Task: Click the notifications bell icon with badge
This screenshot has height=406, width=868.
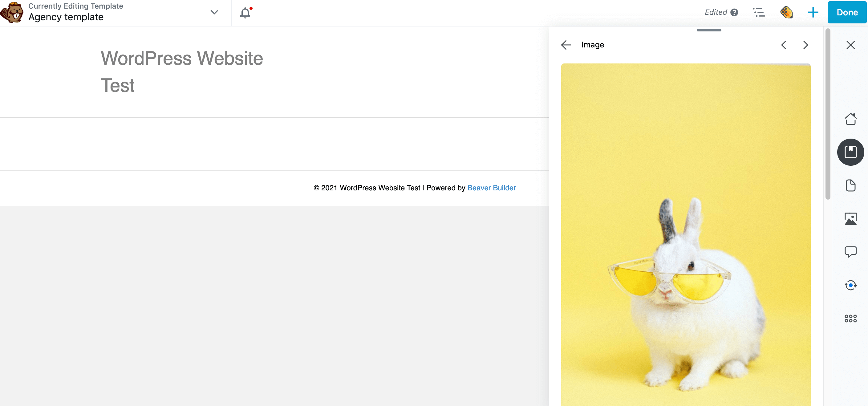Action: [245, 12]
